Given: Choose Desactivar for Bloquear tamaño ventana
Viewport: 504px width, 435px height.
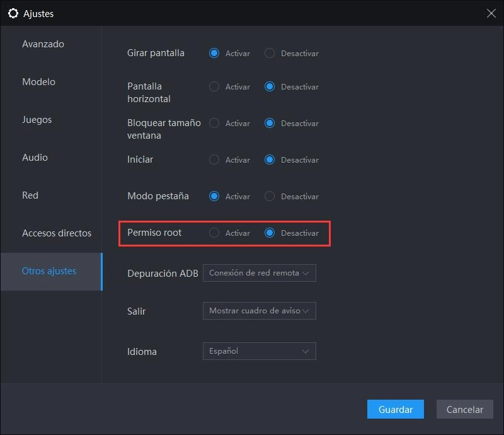Looking at the screenshot, I should 270,123.
